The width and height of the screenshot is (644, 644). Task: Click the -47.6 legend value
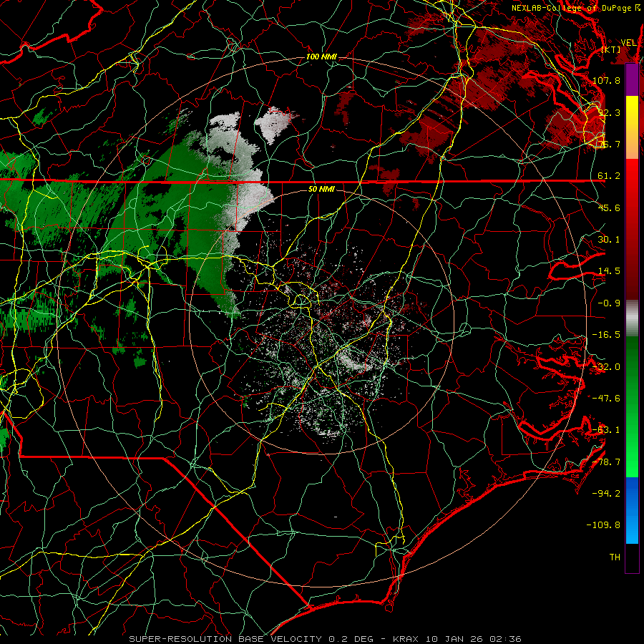606,399
